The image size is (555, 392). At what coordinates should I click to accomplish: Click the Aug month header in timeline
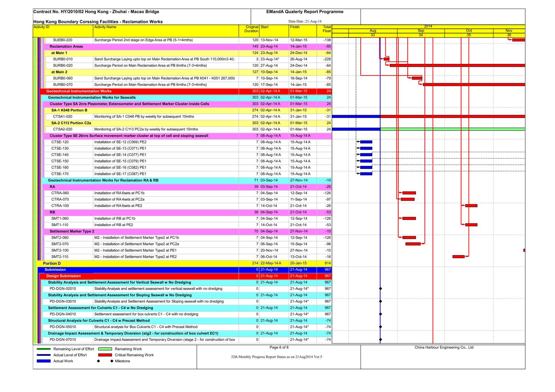pos(373,31)
